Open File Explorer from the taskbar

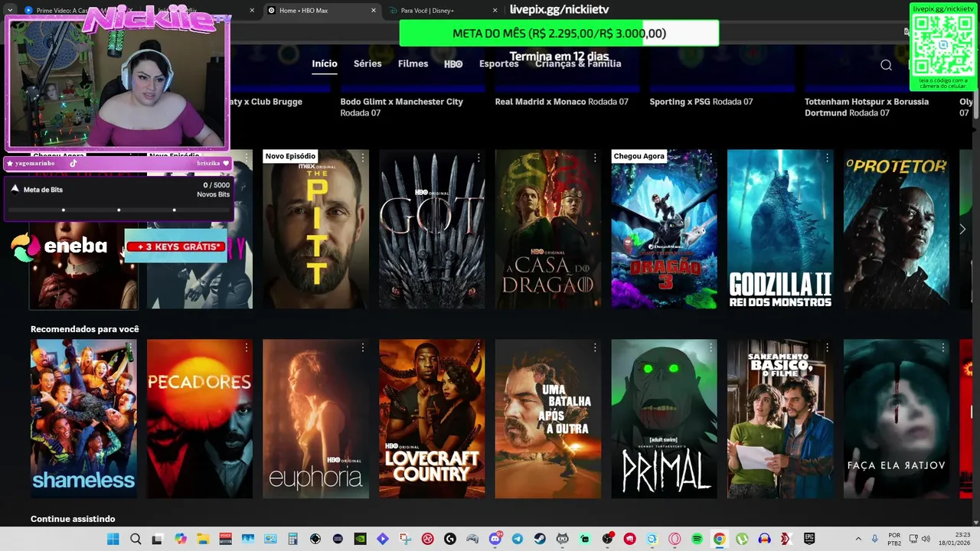point(203,539)
